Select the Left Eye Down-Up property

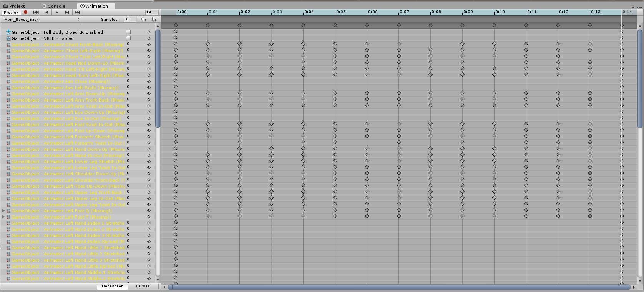click(68, 112)
